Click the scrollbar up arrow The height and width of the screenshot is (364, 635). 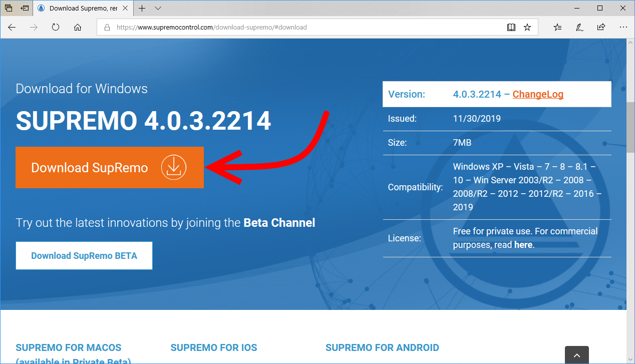pos(630,43)
